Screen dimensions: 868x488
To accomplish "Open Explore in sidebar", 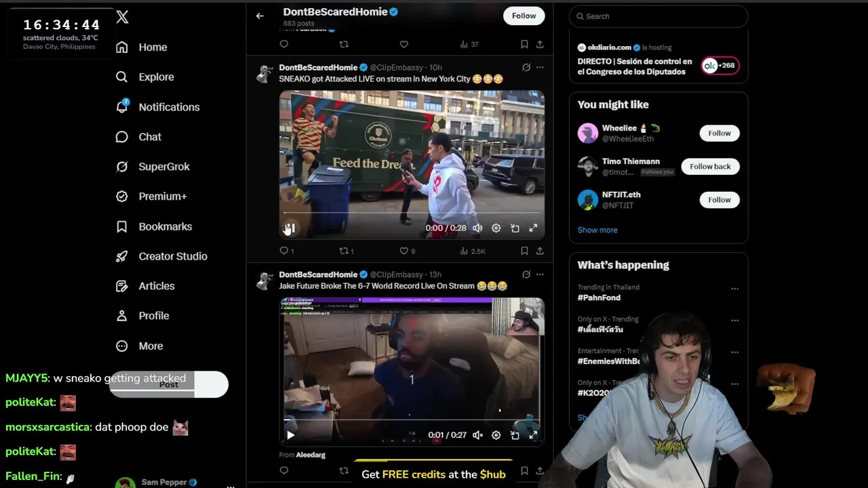I will click(145, 77).
